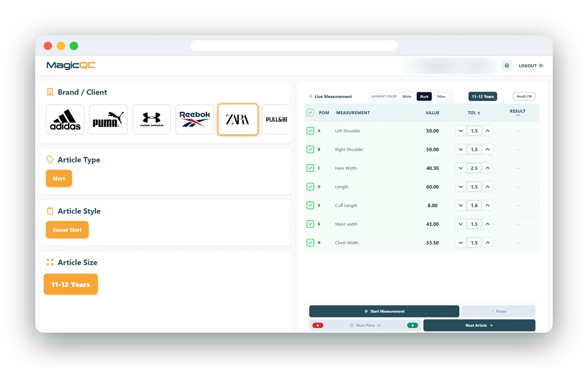This screenshot has width=588, height=368.
Task: Decrease tolerance for Right Shoulder
Action: click(461, 149)
